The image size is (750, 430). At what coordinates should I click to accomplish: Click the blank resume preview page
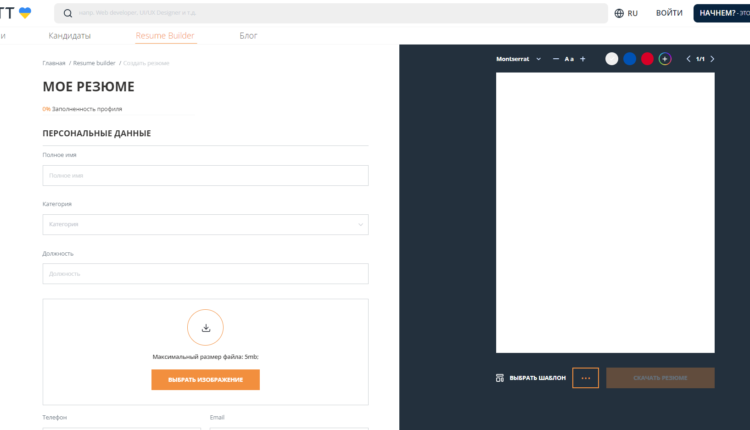point(605,212)
